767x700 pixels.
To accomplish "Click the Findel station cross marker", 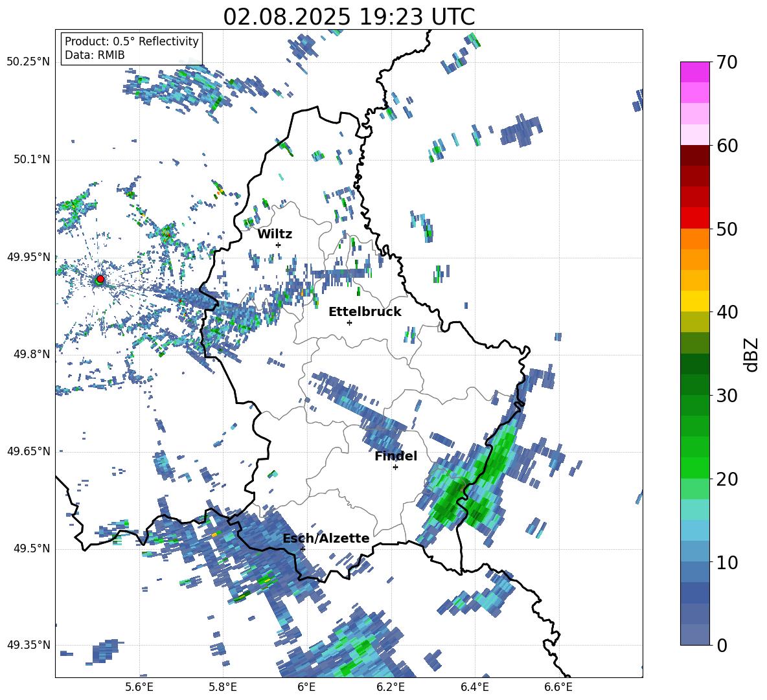I will 395,468.
